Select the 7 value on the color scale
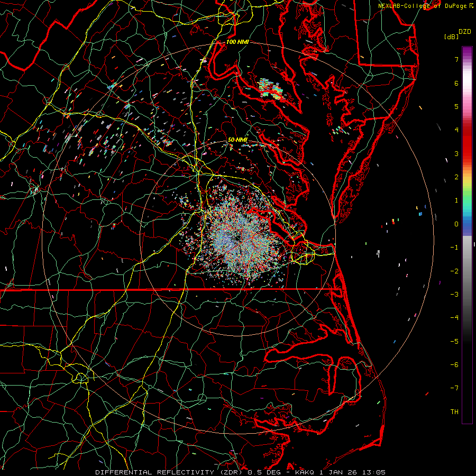The width and height of the screenshot is (476, 476). click(456, 59)
